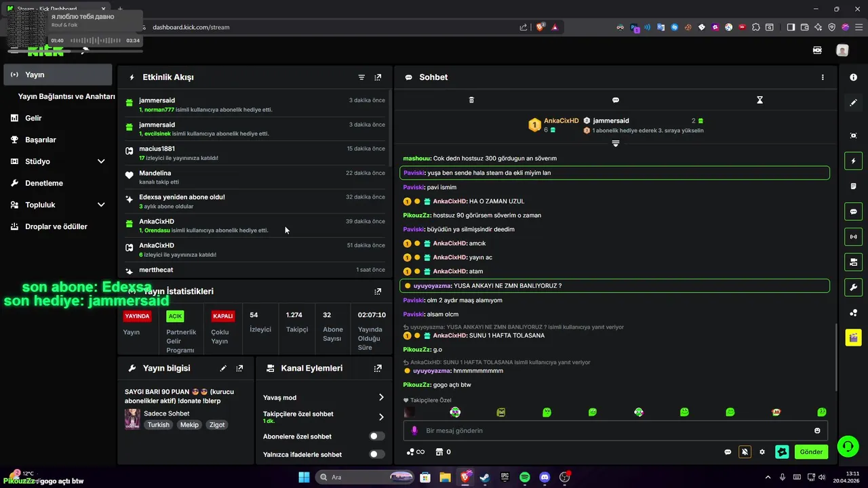Image resolution: width=868 pixels, height=488 pixels.
Task: Toggle stream statistics broadcast icon in right sidebar
Action: point(853,237)
